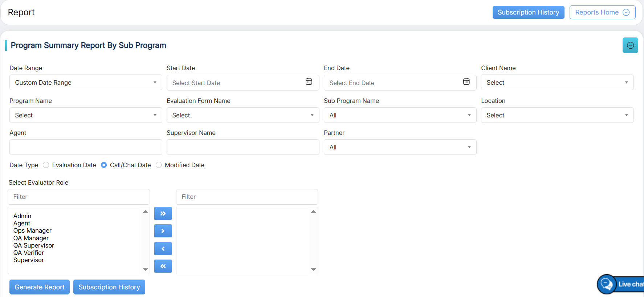This screenshot has height=297, width=644.
Task: Click the top Subscription History button
Action: tap(528, 12)
